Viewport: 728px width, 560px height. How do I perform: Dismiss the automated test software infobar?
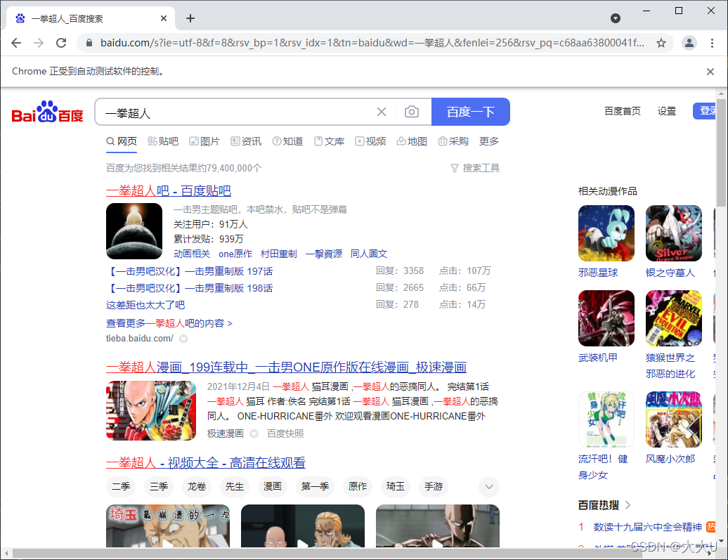710,72
